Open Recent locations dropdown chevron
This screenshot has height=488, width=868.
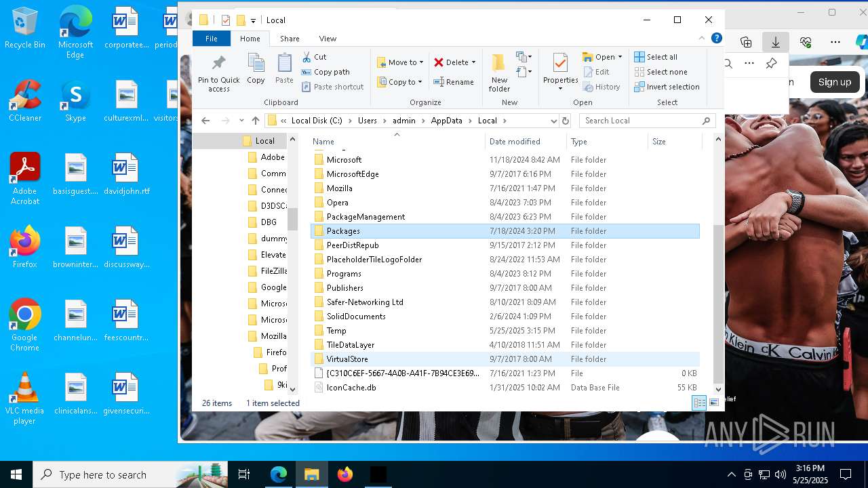241,121
